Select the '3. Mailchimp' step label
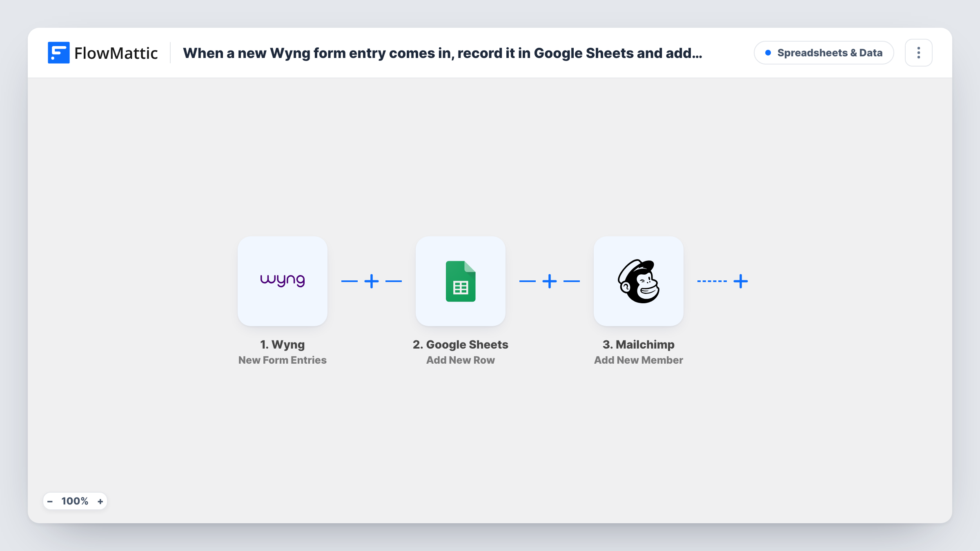Viewport: 980px width, 551px height. (x=639, y=344)
